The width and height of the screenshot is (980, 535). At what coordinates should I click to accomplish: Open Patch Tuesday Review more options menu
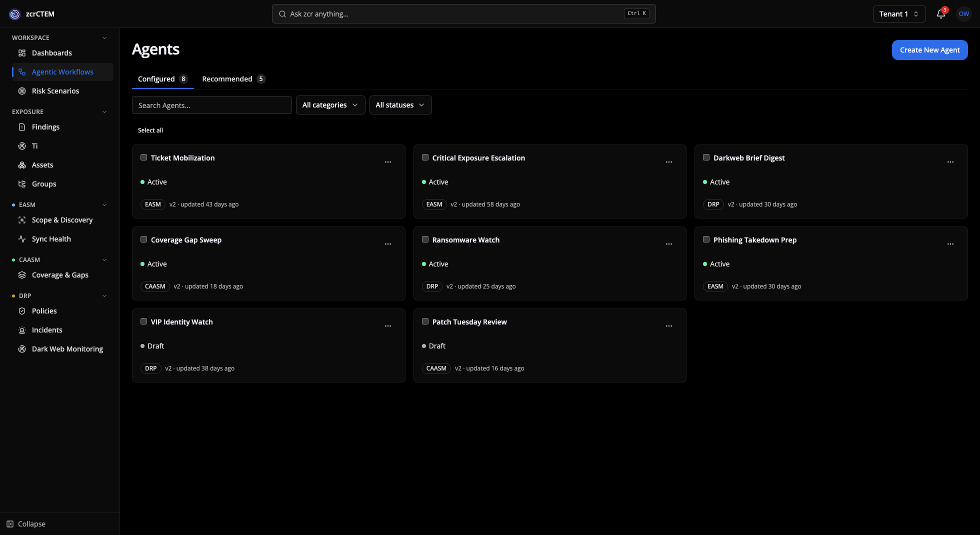669,326
